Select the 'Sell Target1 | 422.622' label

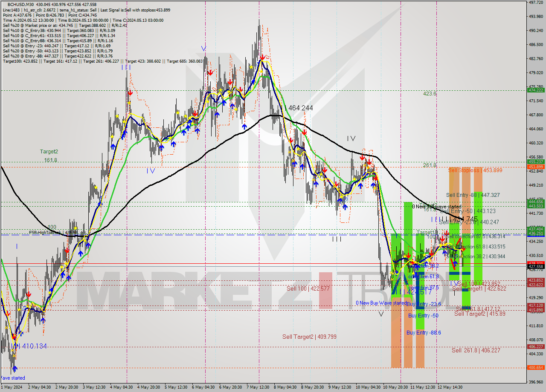click(479, 288)
